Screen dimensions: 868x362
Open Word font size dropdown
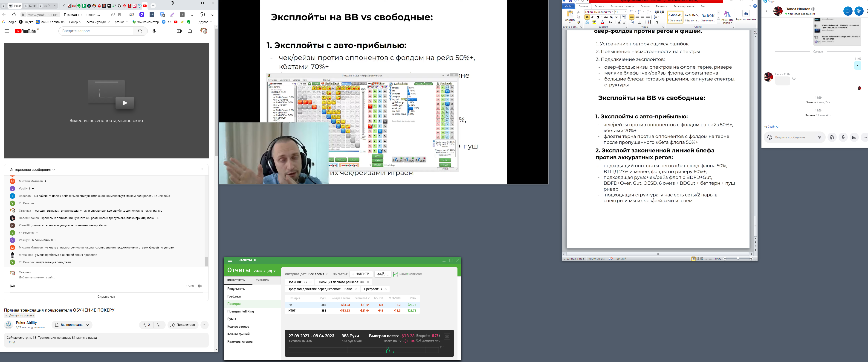(625, 12)
